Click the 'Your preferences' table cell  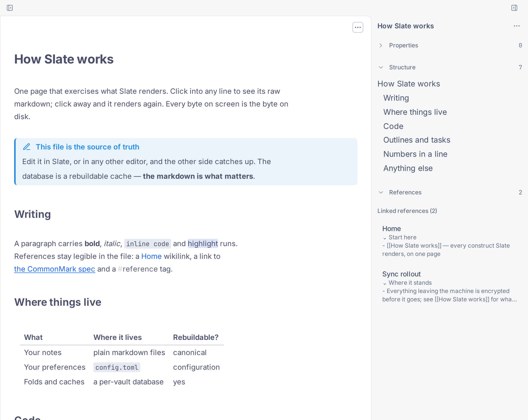pos(55,367)
